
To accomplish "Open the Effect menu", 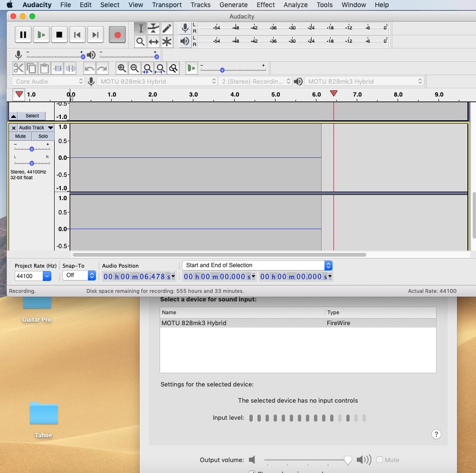I will [x=266, y=5].
